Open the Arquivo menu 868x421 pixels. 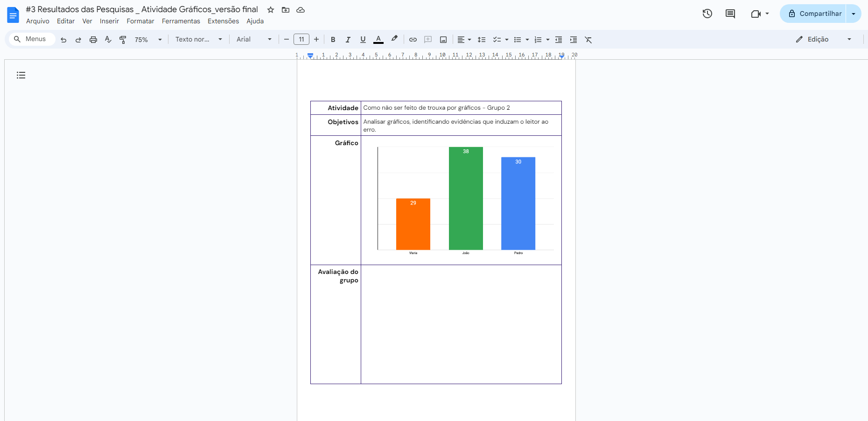coord(38,21)
